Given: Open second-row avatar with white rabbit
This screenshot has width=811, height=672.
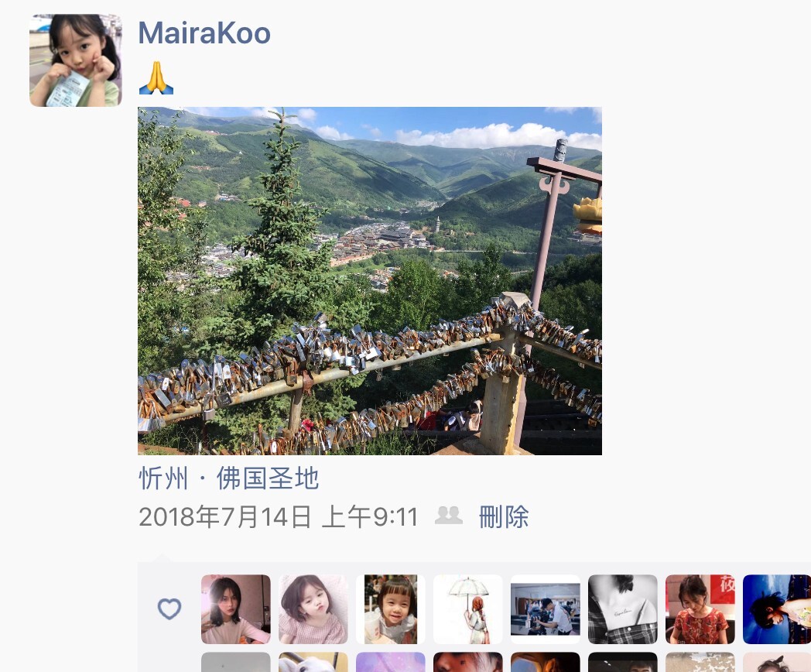Looking at the screenshot, I should pos(313,662).
